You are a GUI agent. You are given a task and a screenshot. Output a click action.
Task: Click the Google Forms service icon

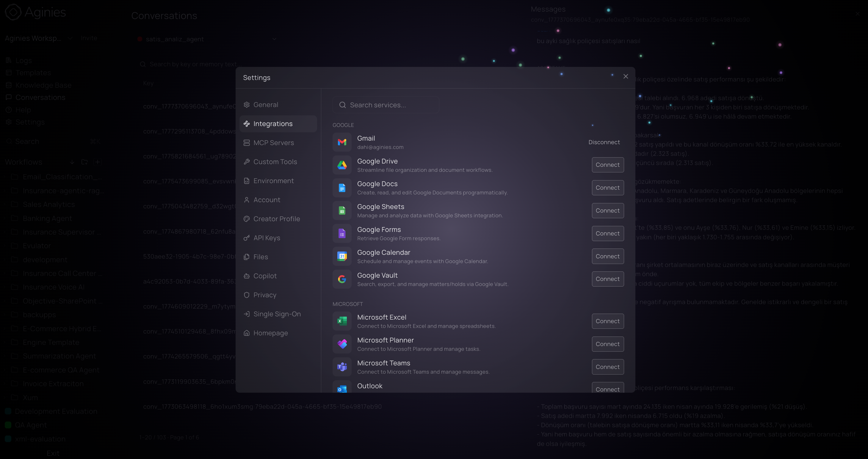(342, 233)
